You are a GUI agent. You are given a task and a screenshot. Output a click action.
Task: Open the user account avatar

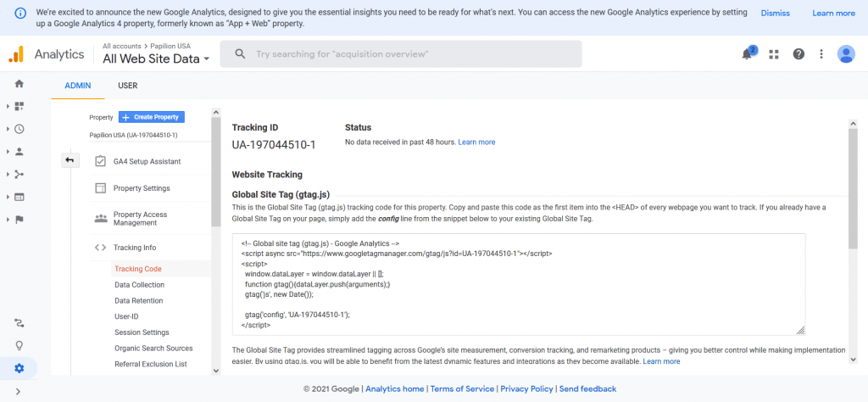pyautogui.click(x=846, y=53)
